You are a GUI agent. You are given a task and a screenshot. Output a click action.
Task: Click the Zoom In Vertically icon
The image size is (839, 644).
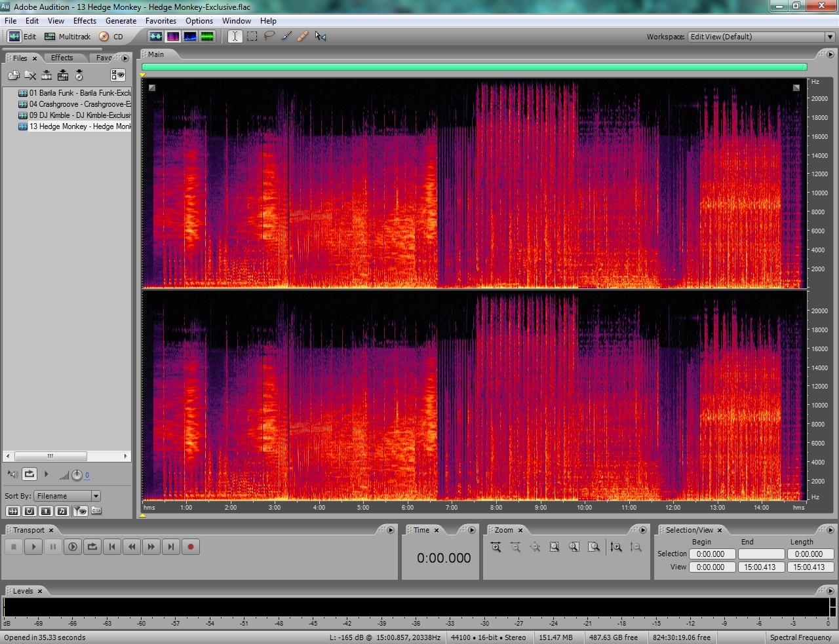click(x=615, y=547)
